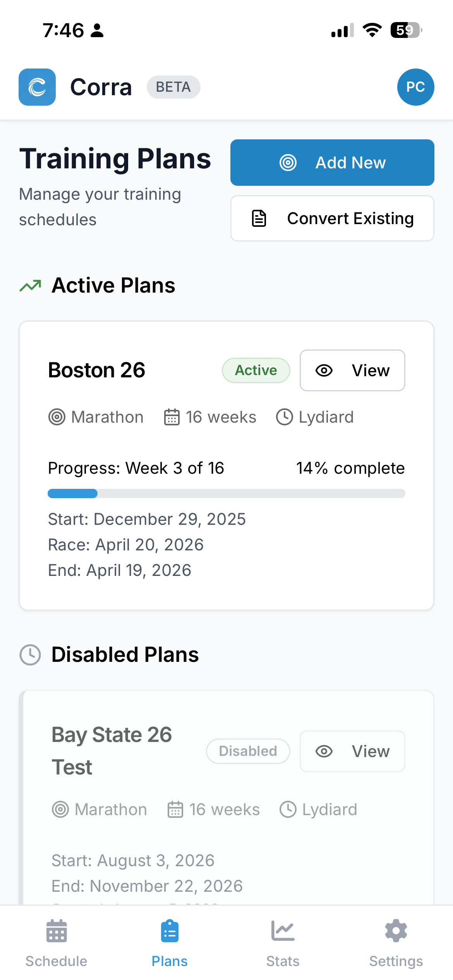Image resolution: width=453 pixels, height=980 pixels.
Task: Tap the Disabled status badge on Bay State 26 Test
Action: (x=248, y=751)
